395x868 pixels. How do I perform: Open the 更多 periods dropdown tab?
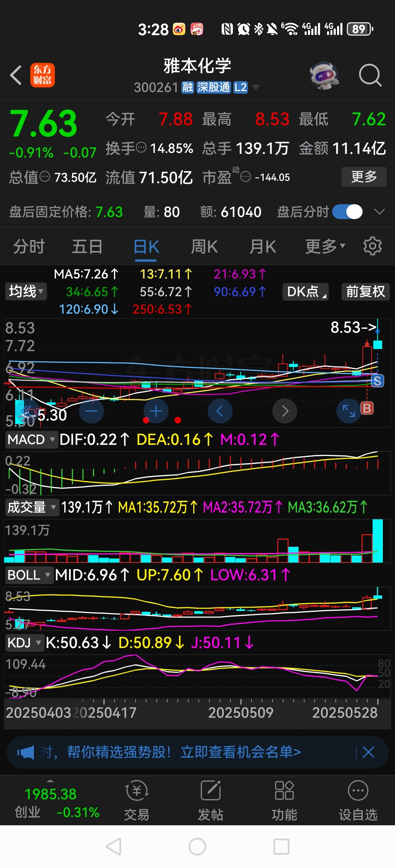click(x=325, y=246)
